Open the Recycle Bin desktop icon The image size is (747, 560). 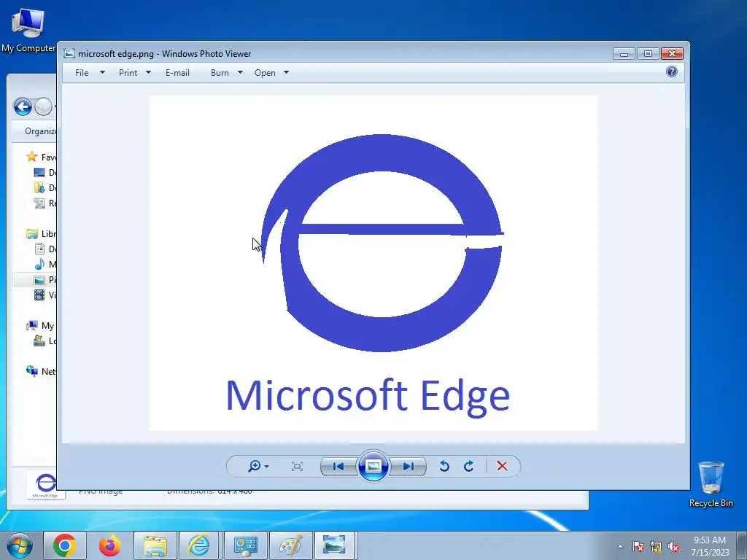pos(711,484)
